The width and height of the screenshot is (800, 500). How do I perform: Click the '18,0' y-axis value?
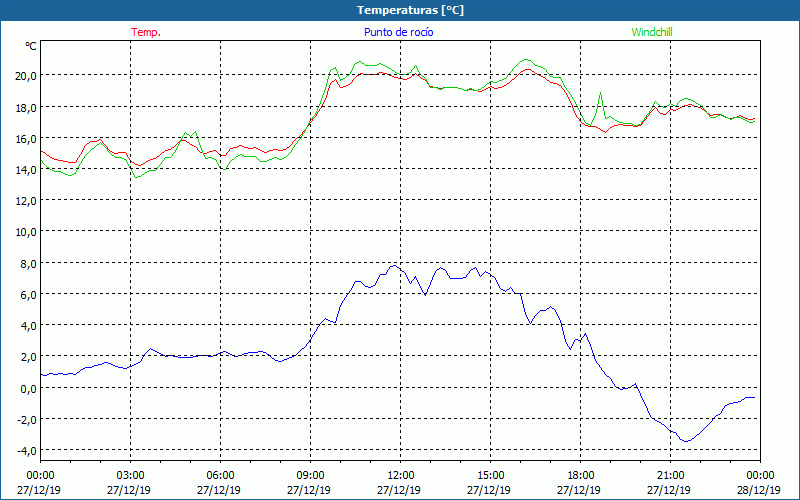[26, 107]
